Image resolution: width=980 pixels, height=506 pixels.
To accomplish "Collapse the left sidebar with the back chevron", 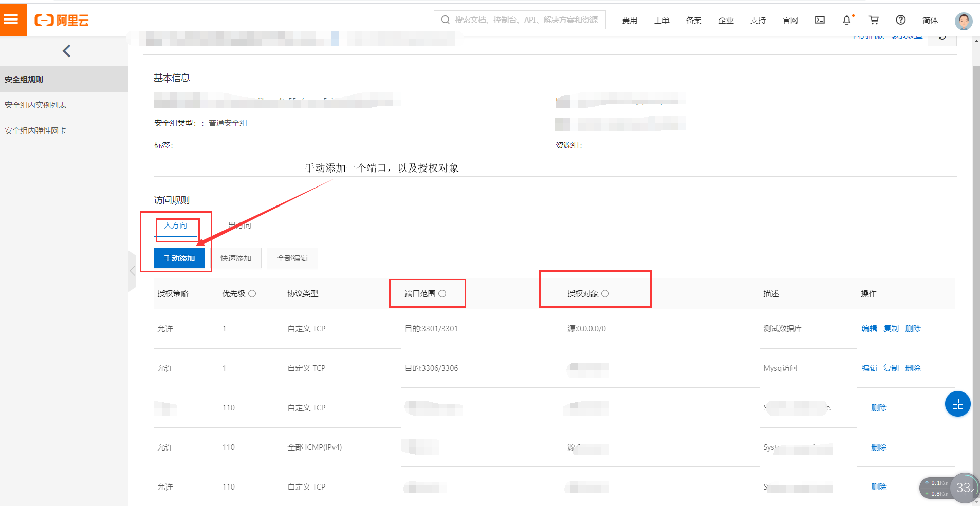I will 66,51.
